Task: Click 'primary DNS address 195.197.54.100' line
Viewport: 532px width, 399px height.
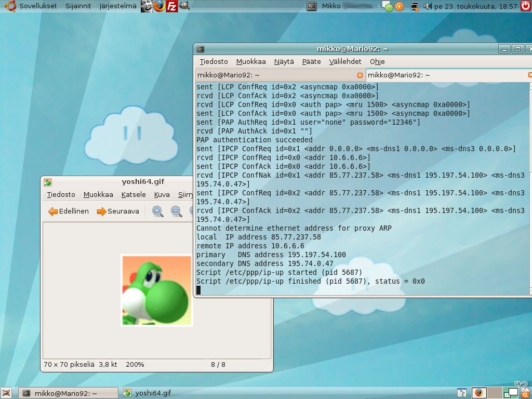Action: [271, 255]
